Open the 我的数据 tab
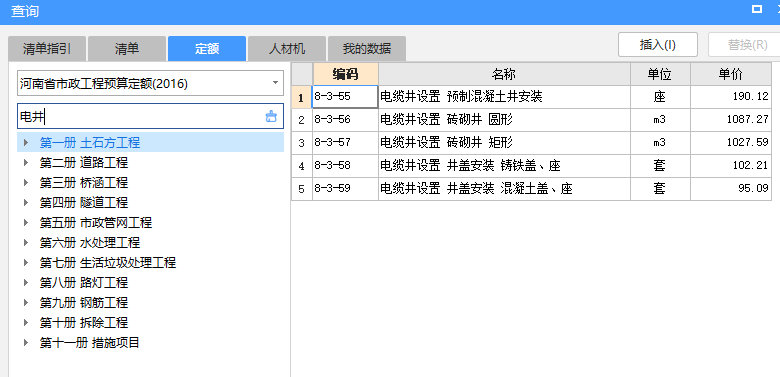Viewport: 780px width, 377px height. point(367,49)
